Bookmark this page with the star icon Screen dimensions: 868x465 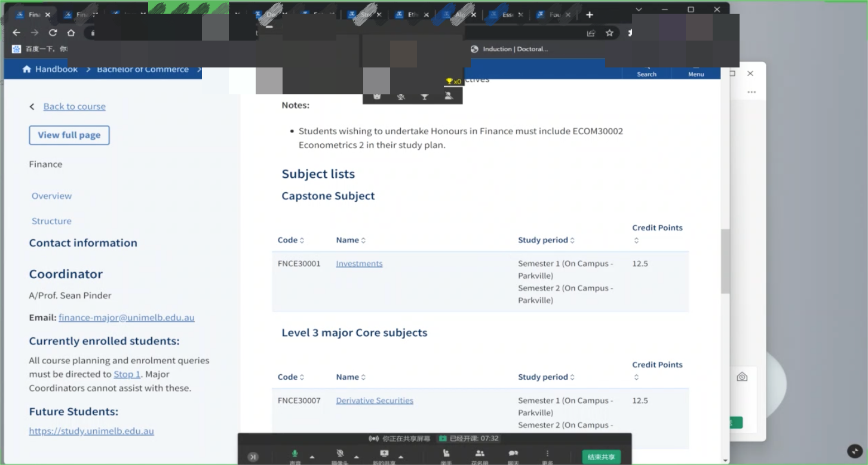[609, 33]
